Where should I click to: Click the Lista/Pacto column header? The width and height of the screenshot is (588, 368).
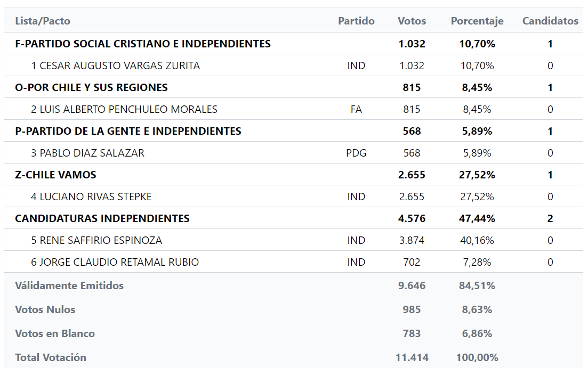click(x=43, y=21)
